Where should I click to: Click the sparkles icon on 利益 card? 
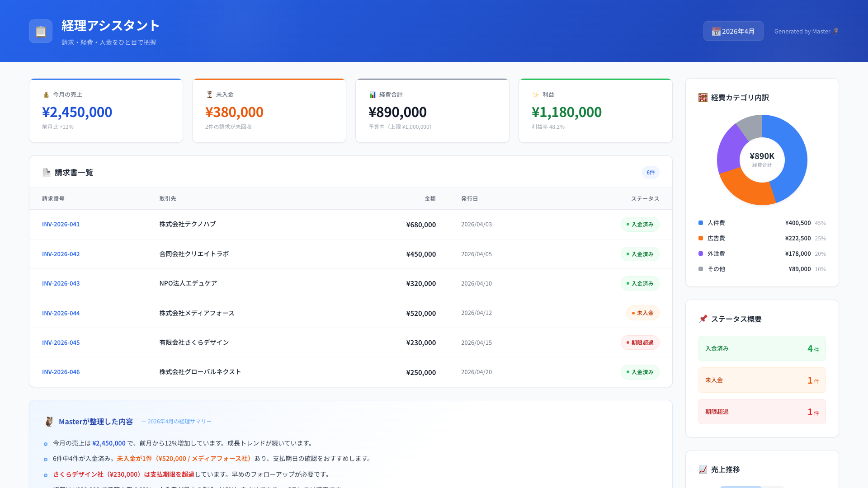pos(535,94)
